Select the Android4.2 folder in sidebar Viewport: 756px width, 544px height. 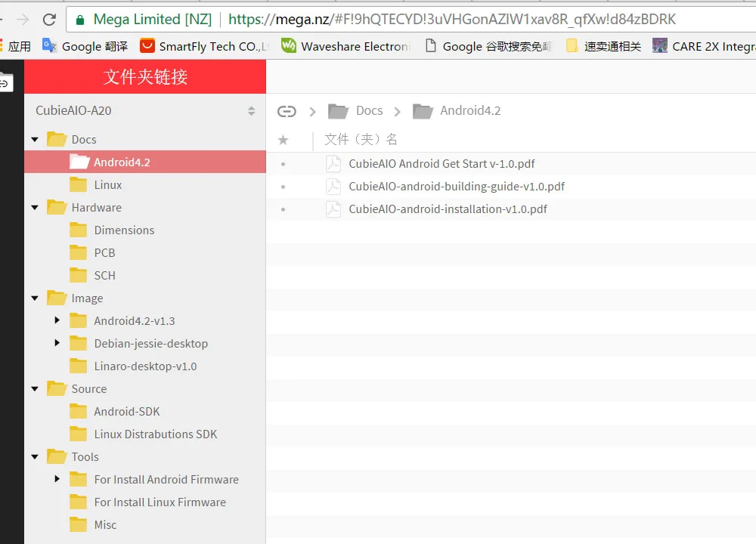(x=145, y=162)
